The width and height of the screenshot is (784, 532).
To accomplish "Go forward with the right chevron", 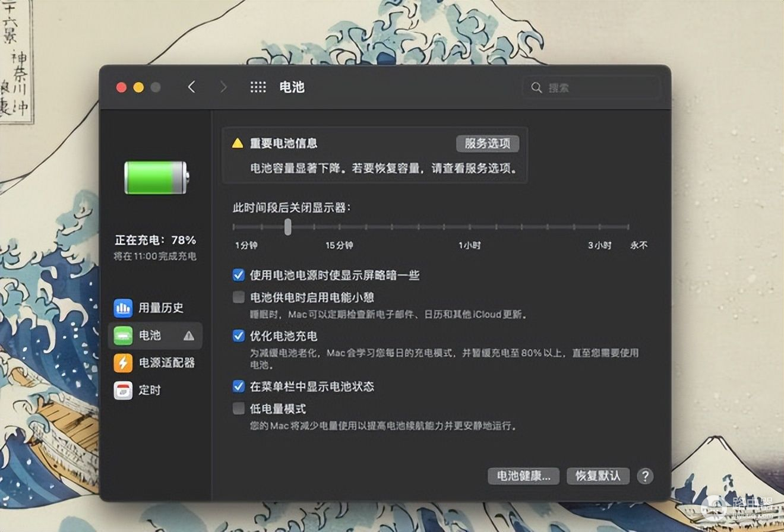I will pos(223,87).
